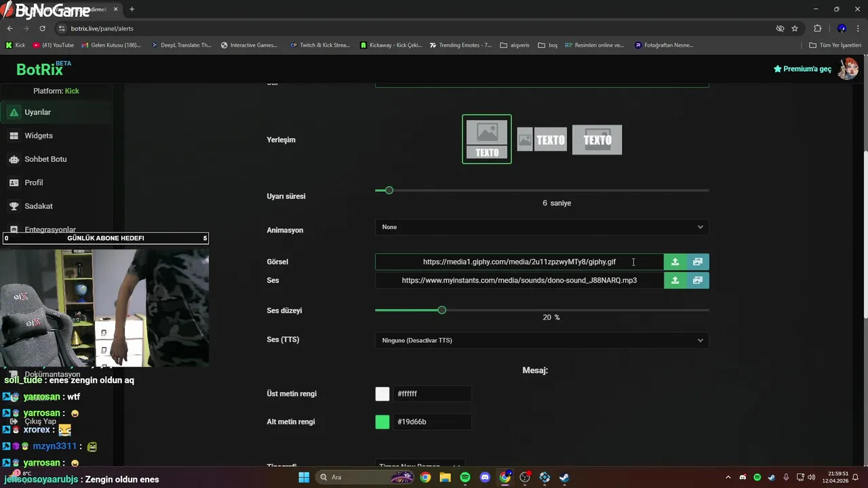
Task: Upload a file for Görsel
Action: (x=675, y=262)
